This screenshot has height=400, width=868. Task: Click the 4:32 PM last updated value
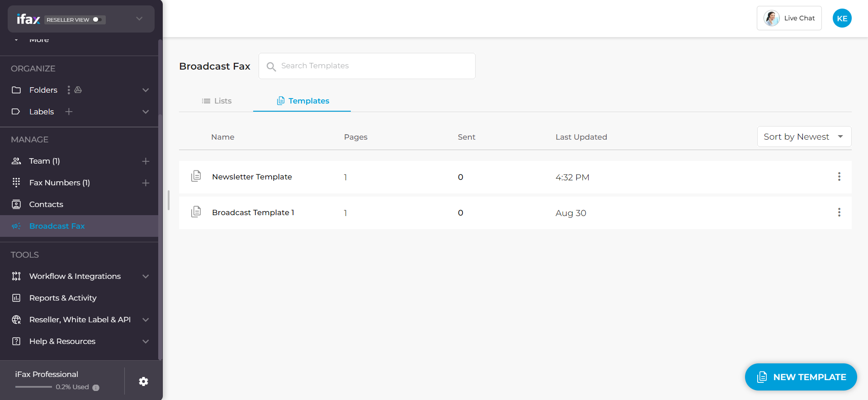coord(572,177)
